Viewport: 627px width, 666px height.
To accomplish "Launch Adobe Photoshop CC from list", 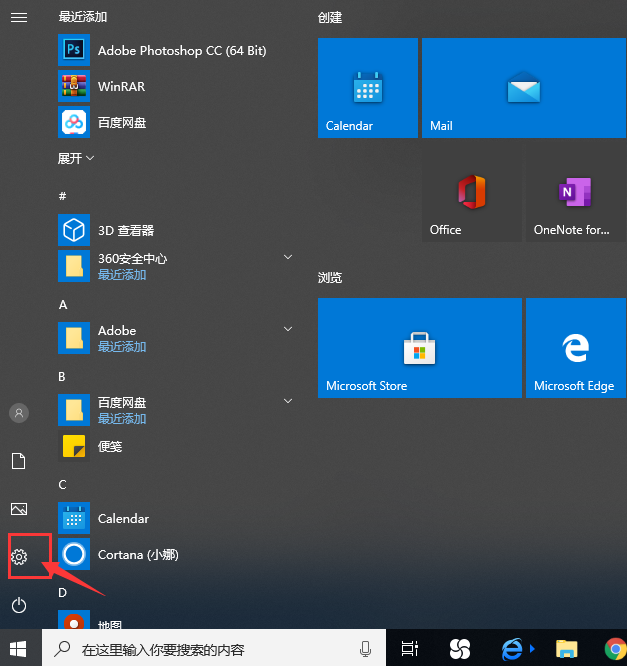I will pos(180,50).
